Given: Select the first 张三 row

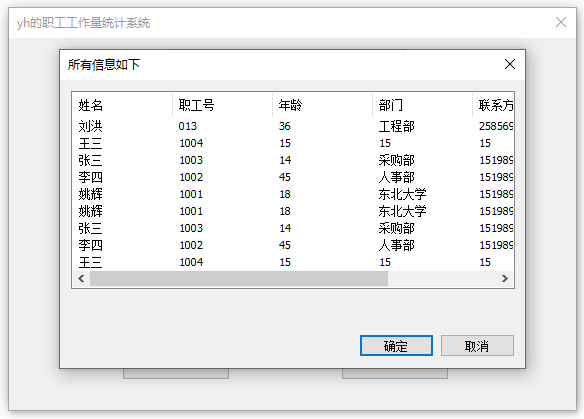Looking at the screenshot, I should [293, 161].
